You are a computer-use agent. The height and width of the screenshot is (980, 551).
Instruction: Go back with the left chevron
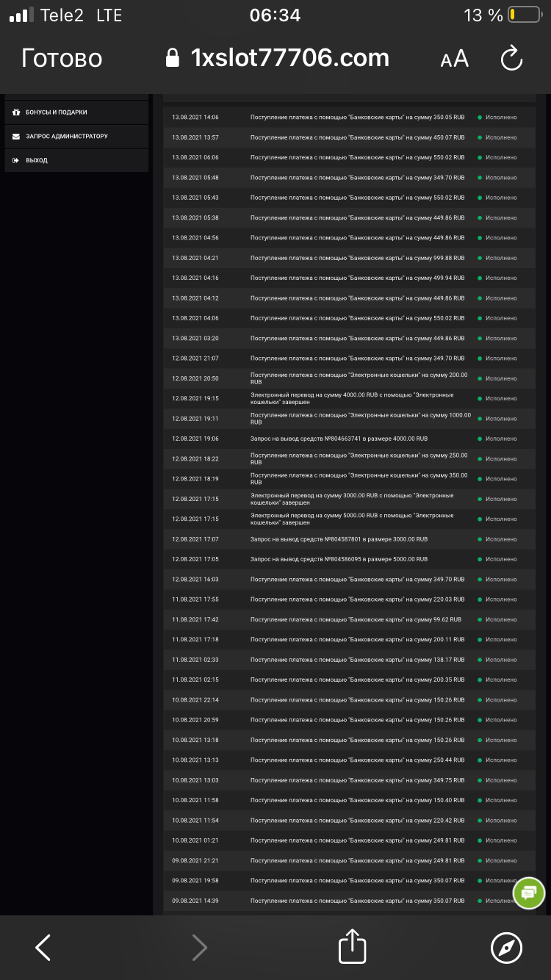(43, 948)
